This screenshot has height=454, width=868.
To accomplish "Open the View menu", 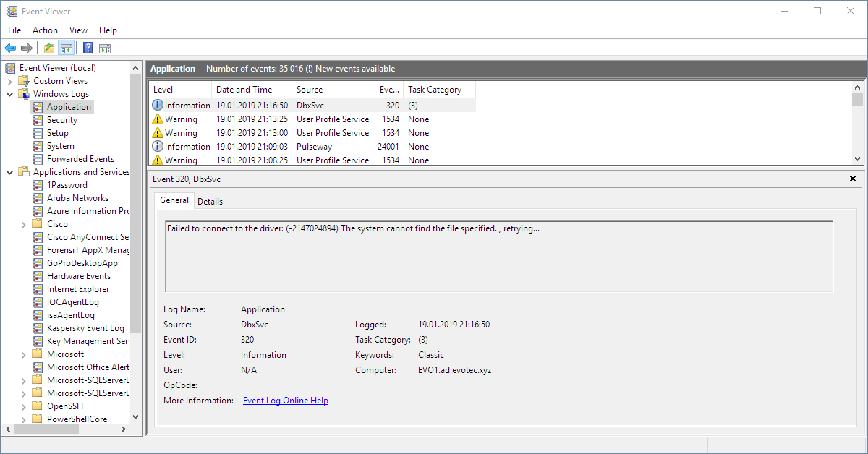I will click(x=78, y=30).
